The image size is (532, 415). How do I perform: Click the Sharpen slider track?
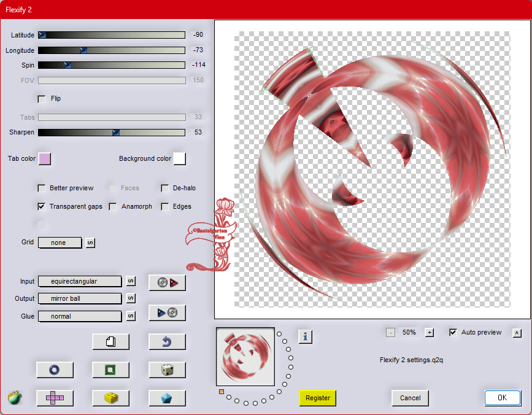coord(112,133)
